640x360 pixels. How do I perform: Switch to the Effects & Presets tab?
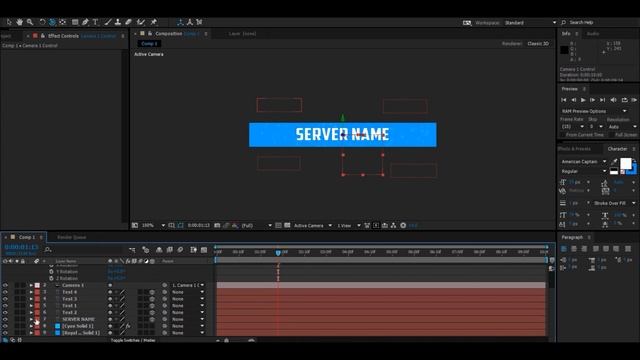574,149
